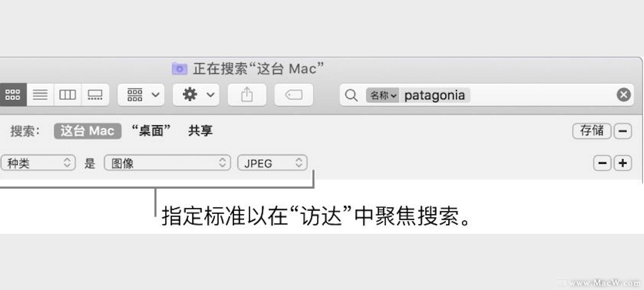Click the patagonia search text field
The height and width of the screenshot is (290, 644).
tap(434, 95)
